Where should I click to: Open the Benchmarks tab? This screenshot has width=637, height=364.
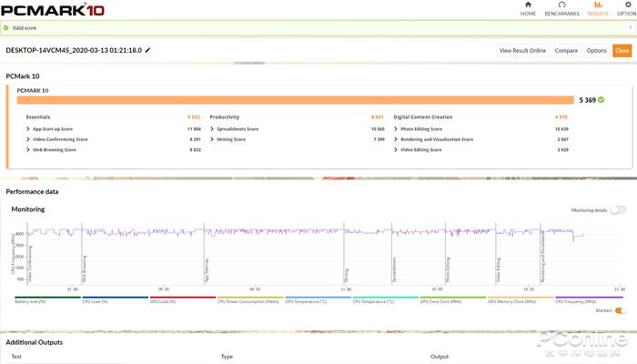(x=561, y=8)
